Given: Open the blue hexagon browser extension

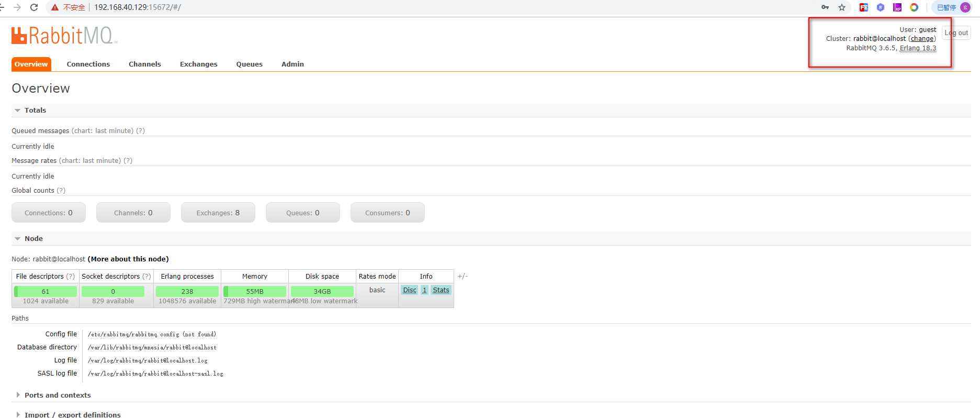Looking at the screenshot, I should click(881, 7).
